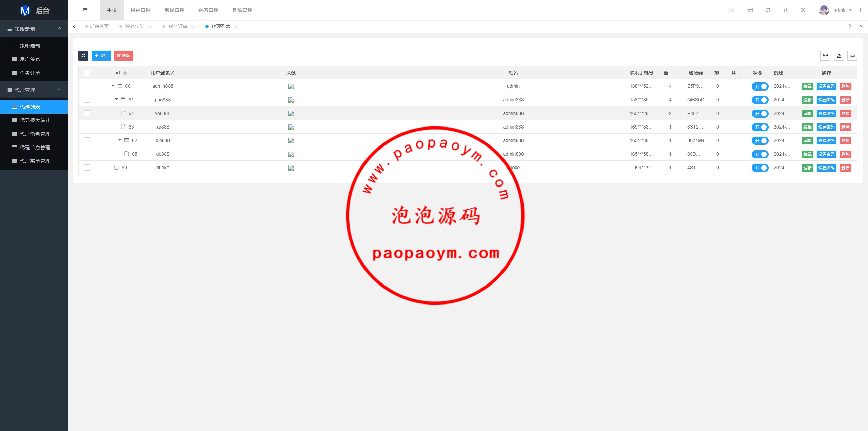
Task: Open 财务管理 top menu
Action: tap(209, 10)
